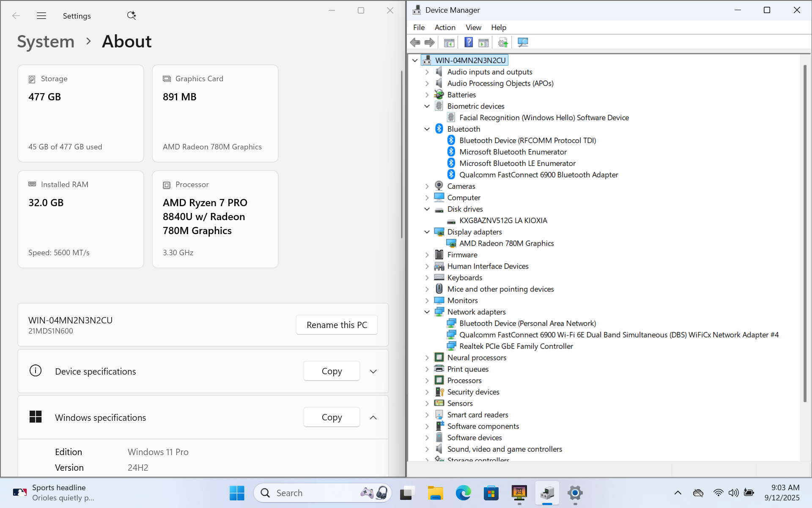The height and width of the screenshot is (508, 812).
Task: Collapse the Bluetooth category
Action: click(427, 129)
